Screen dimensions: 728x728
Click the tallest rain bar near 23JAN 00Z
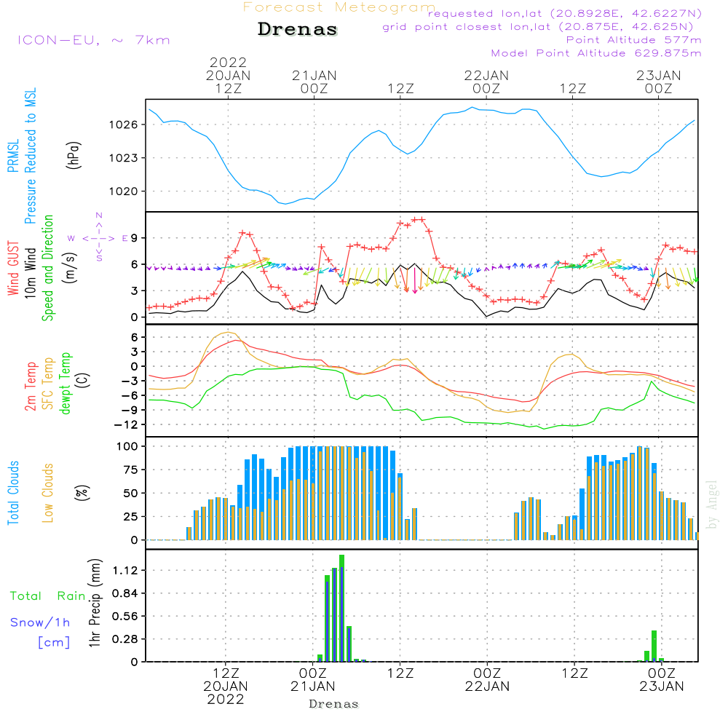tap(654, 646)
